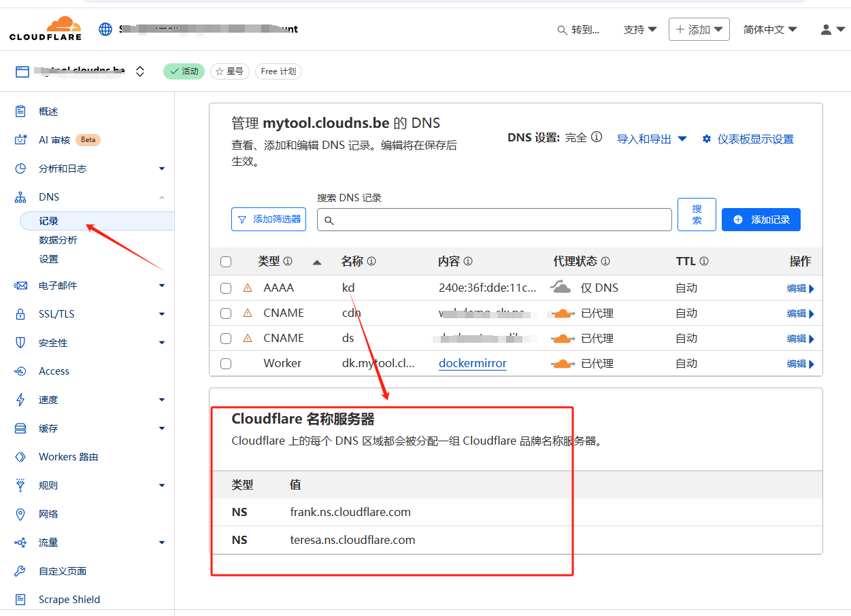Click 编辑 for the AAAA kd record
The width and height of the screenshot is (851, 616).
[x=801, y=288]
